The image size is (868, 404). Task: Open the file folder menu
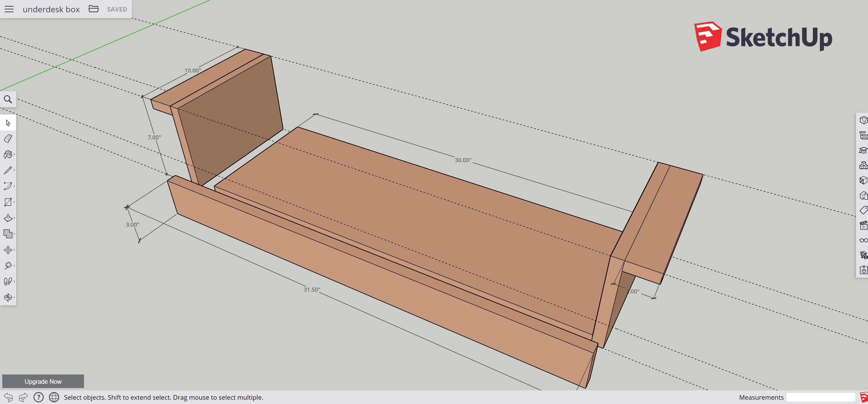(x=93, y=9)
